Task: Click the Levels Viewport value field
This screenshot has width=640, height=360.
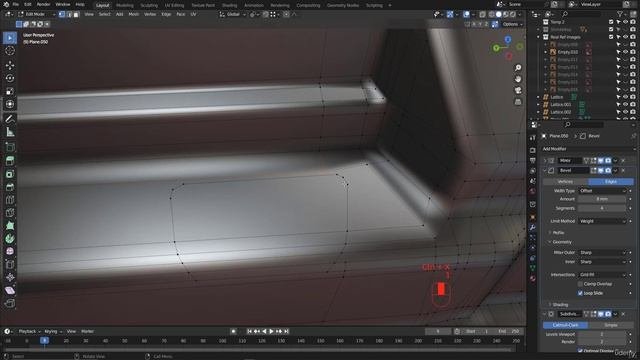Action: pyautogui.click(x=602, y=334)
